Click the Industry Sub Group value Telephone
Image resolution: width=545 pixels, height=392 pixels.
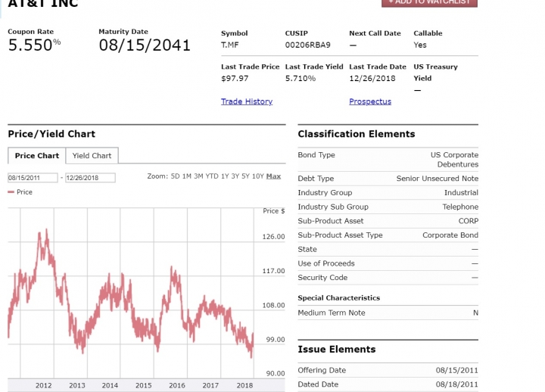(x=460, y=207)
